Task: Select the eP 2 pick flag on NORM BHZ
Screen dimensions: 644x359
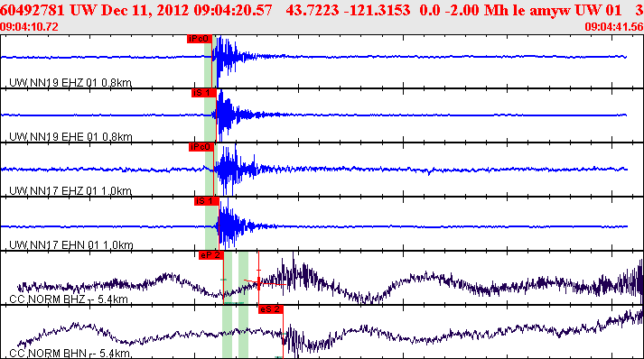Action: pos(211,255)
